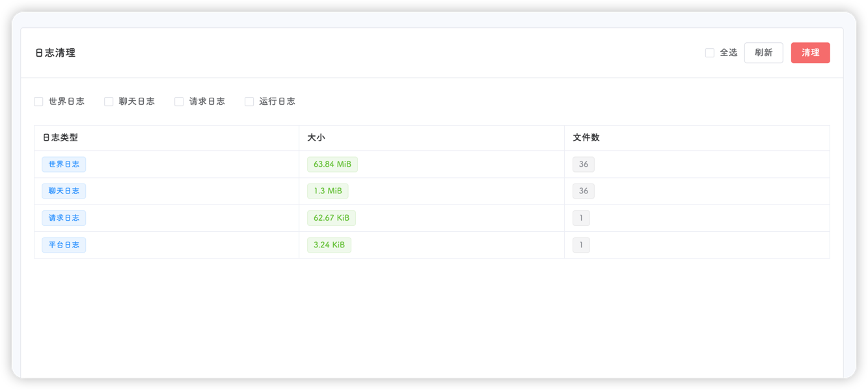Select the 请求日志 tag in the table
The image size is (868, 390).
pyautogui.click(x=64, y=217)
